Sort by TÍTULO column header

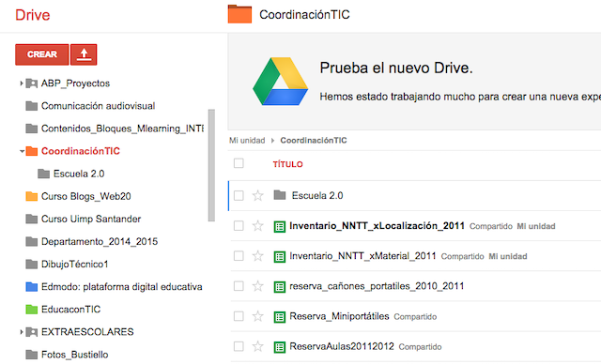pyautogui.click(x=288, y=164)
